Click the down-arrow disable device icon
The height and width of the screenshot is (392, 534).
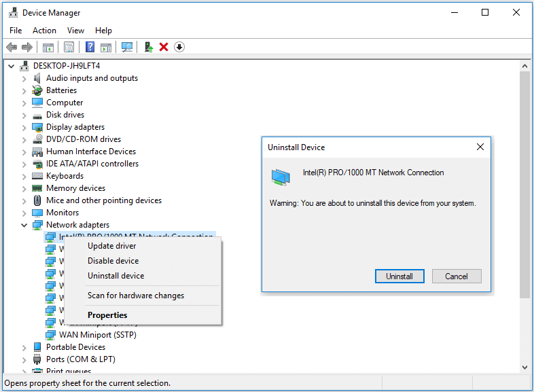point(179,47)
